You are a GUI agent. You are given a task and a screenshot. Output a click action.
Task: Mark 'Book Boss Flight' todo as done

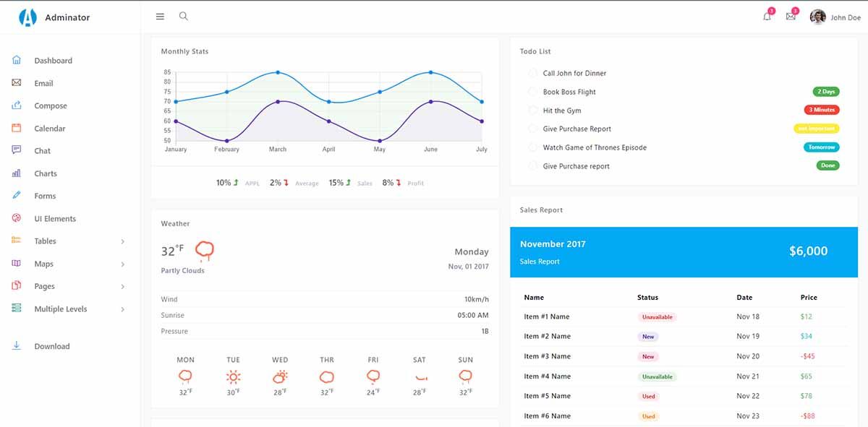pos(533,92)
